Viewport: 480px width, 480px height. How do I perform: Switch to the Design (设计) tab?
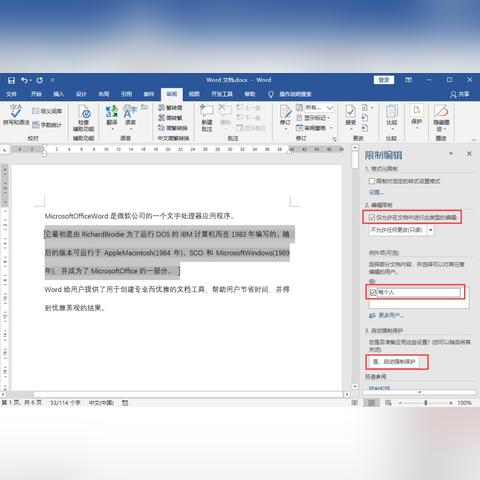(x=81, y=94)
